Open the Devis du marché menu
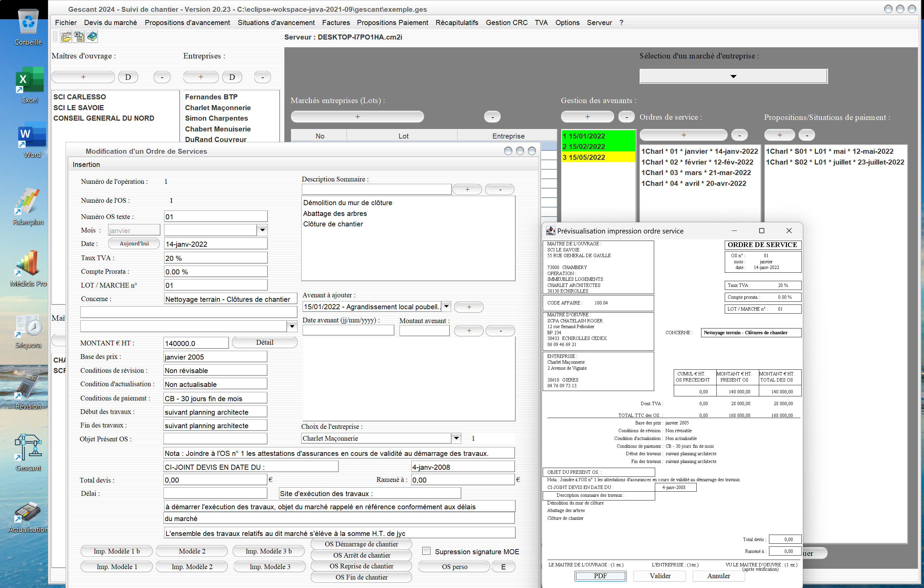924x588 pixels. [x=110, y=23]
